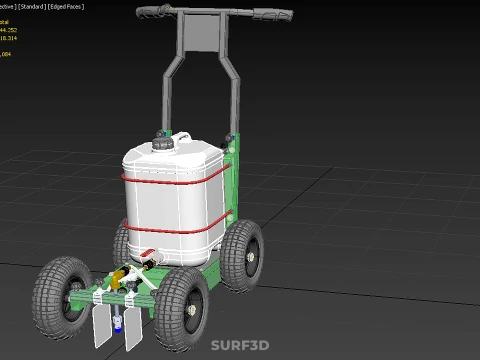Open the Standard viewport label menu
The image size is (480, 360).
coord(32,7)
